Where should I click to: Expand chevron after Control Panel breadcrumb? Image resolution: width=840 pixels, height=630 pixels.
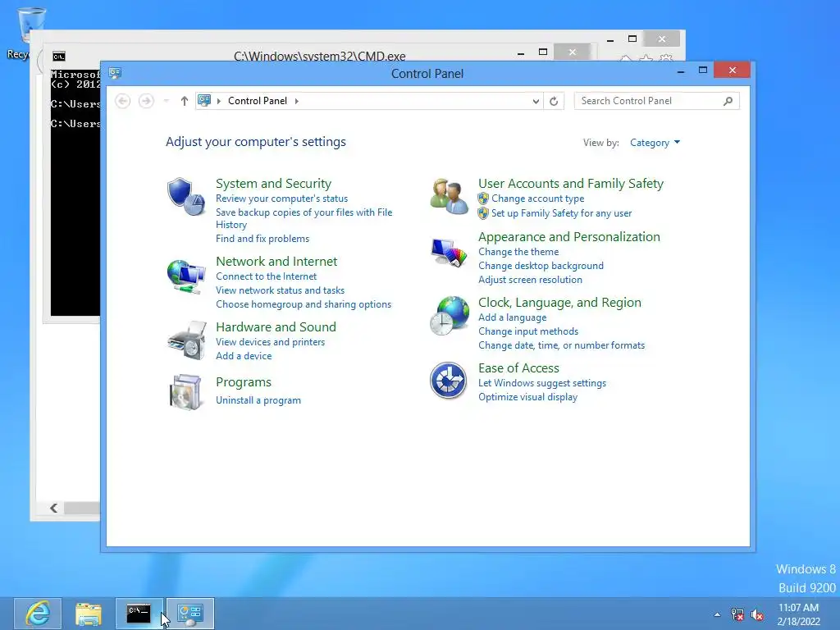click(297, 101)
